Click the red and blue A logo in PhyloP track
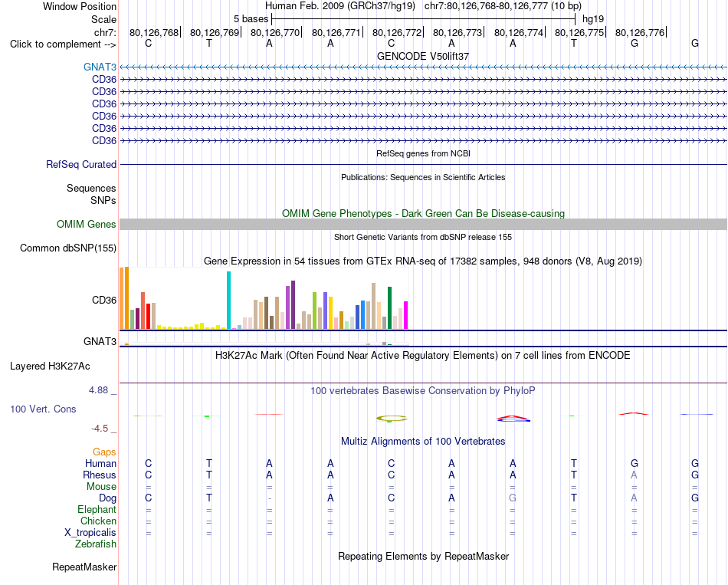The image size is (728, 585). point(513,419)
